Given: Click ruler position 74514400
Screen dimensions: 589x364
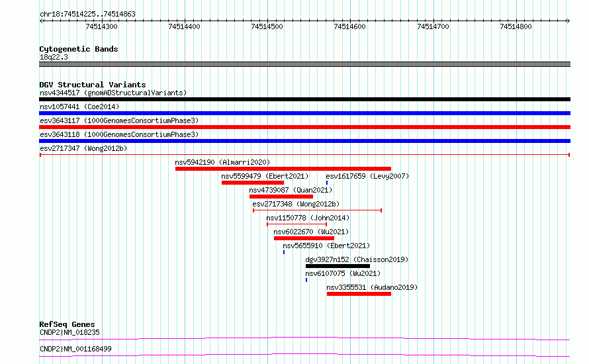Looking at the screenshot, I should (184, 26).
